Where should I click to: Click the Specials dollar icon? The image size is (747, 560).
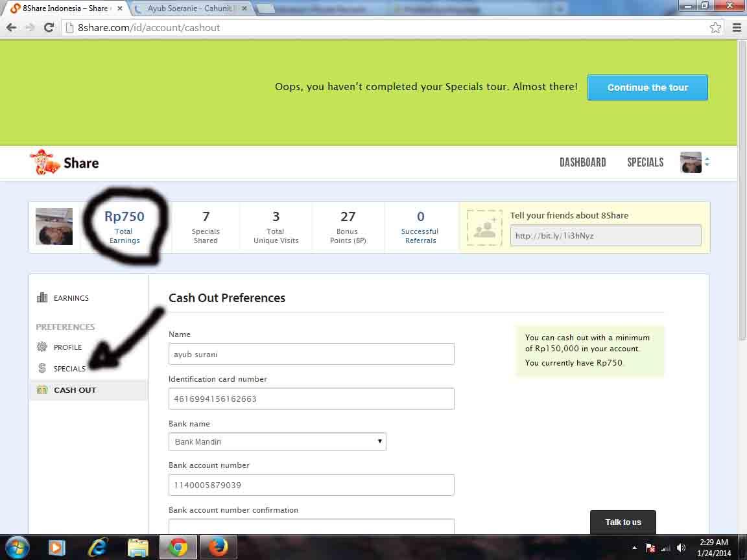(x=42, y=368)
